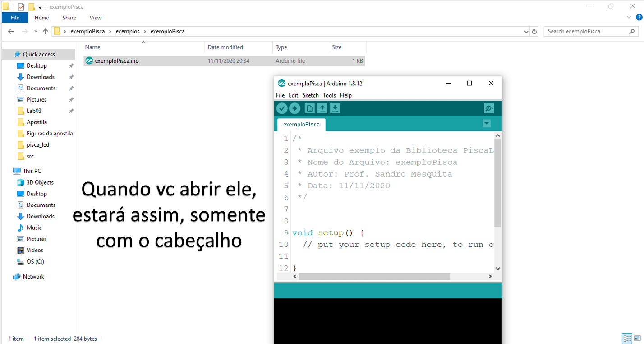The height and width of the screenshot is (344, 644).
Task: Open a sketch with the Open icon
Action: 322,108
